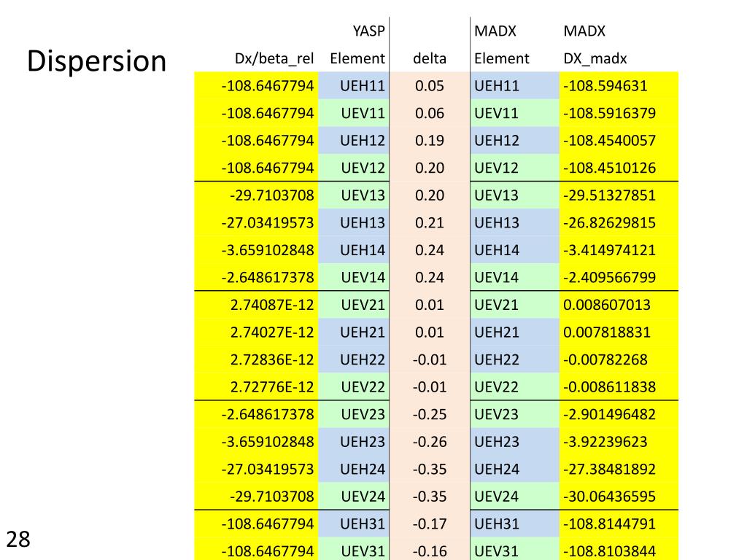Select the delta value 0.05

[430, 86]
